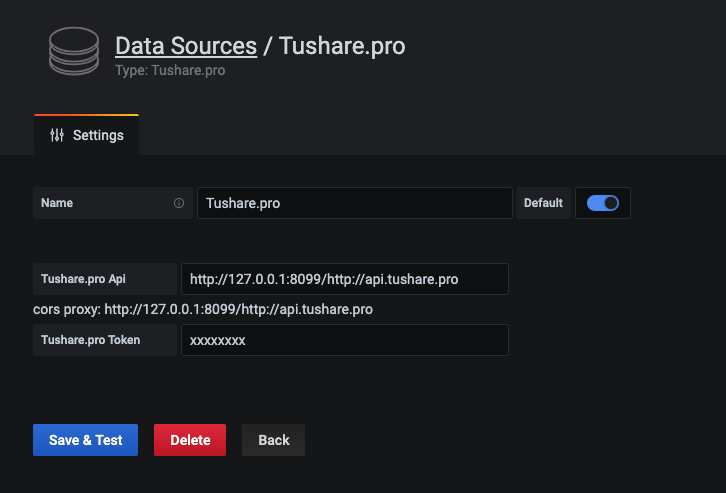Screen dimensions: 726x493
Task: Follow the Data Sources breadcrumb link
Action: point(186,46)
